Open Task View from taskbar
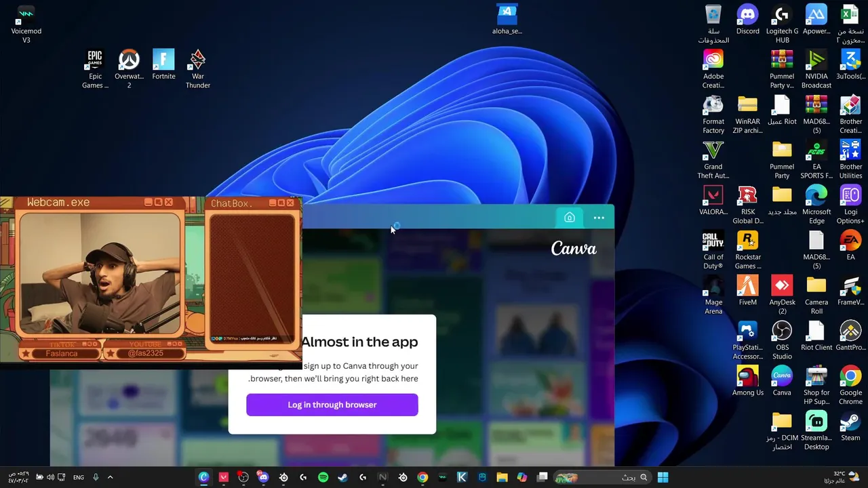Viewport: 868px width, 488px height. pyautogui.click(x=542, y=477)
